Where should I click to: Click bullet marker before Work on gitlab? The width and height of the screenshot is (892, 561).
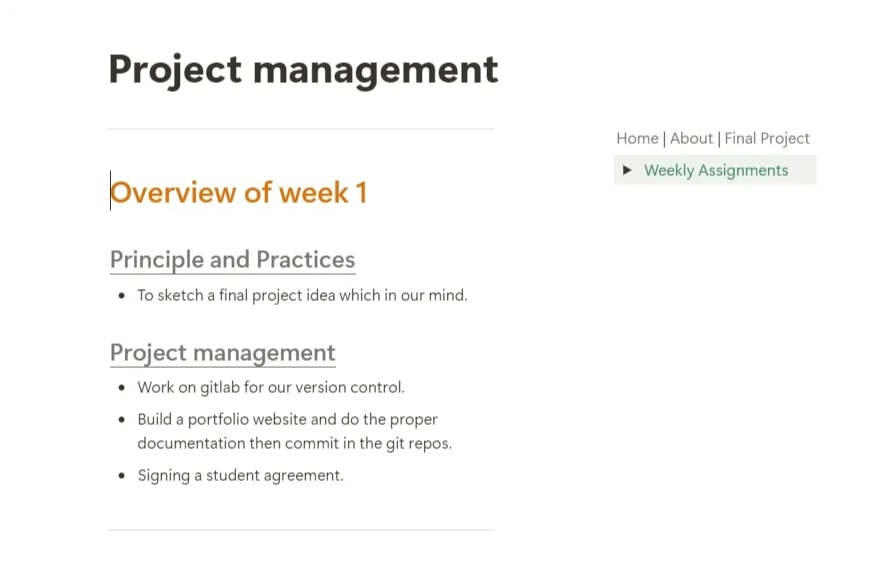[122, 388]
